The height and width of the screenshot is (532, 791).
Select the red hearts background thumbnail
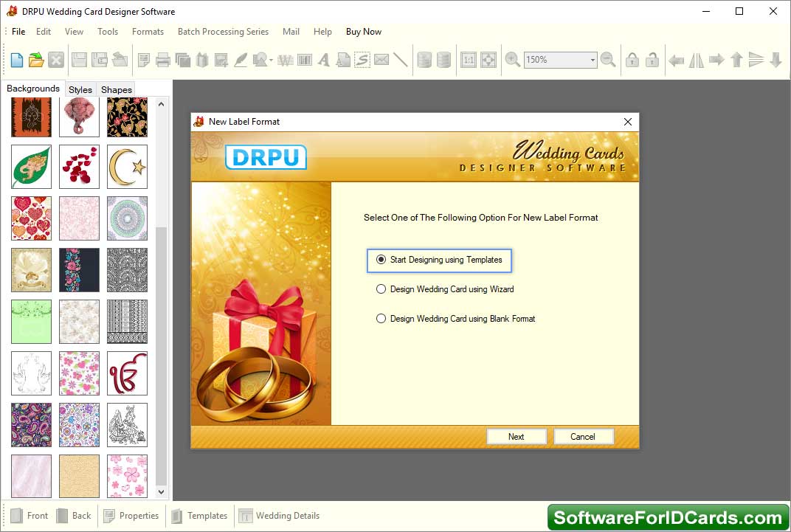pos(31,218)
